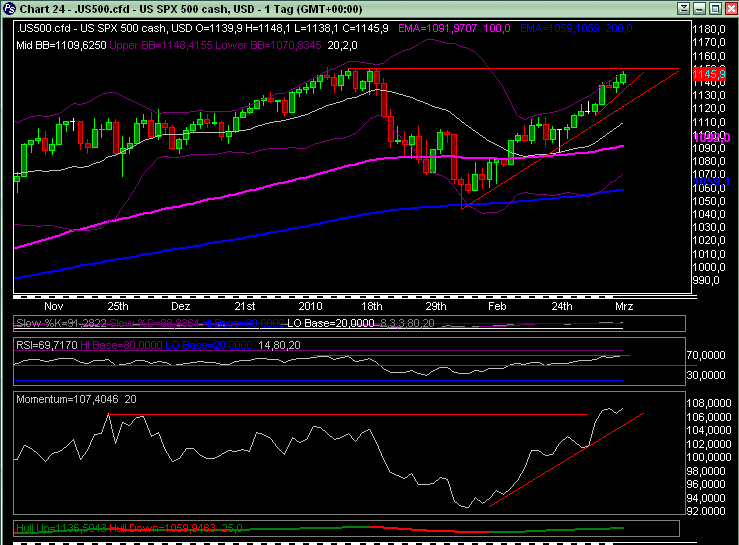
Task: Click the 25th date label on time axis
Action: 118,306
